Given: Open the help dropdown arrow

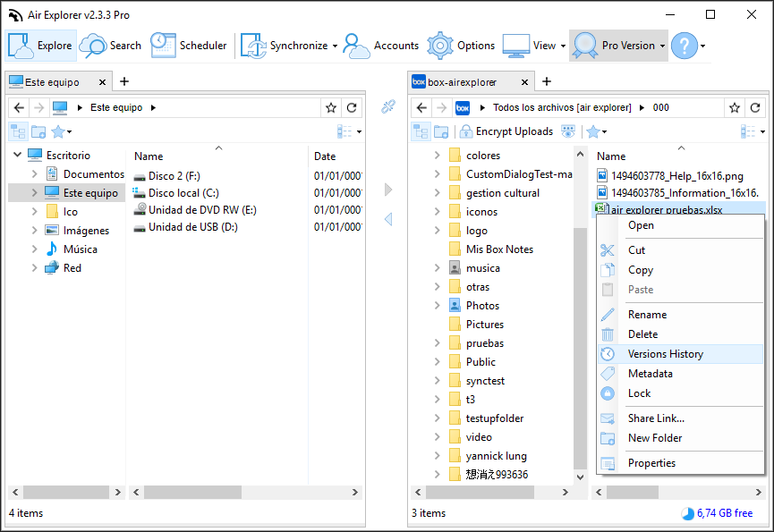Looking at the screenshot, I should tap(703, 46).
